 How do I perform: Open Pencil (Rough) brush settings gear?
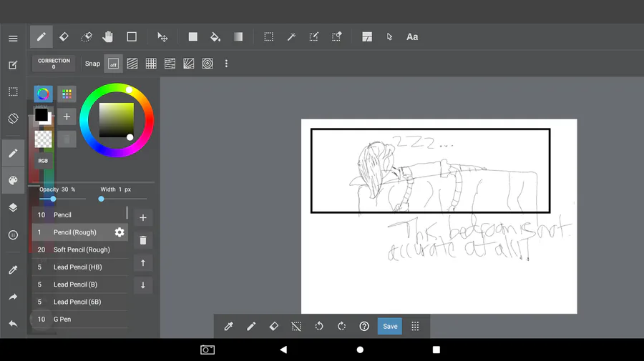(x=119, y=232)
